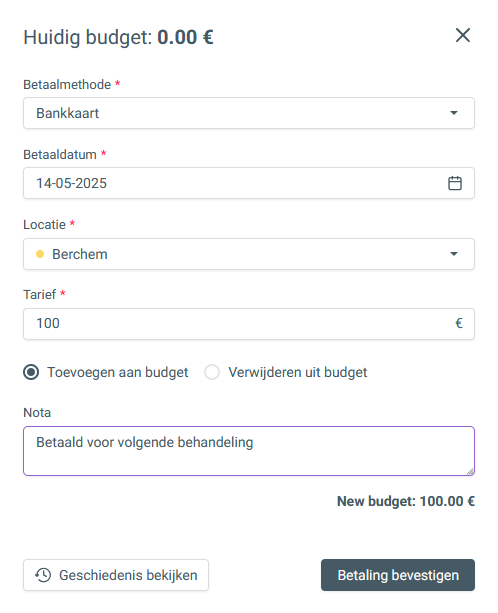This screenshot has width=498, height=613.
Task: Select the Verwijderen uit budget radio button
Action: [x=212, y=372]
